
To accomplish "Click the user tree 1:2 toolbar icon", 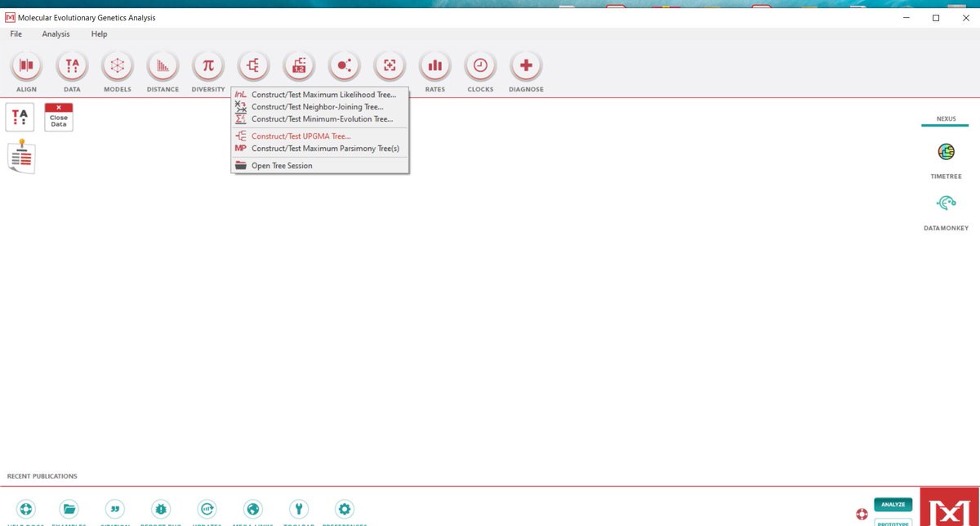I will 299,65.
